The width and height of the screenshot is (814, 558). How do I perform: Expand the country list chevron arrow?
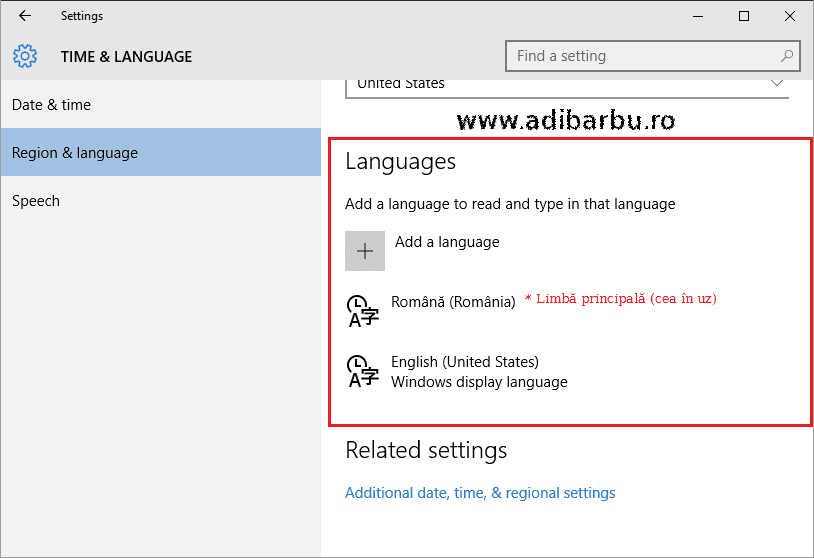[777, 84]
